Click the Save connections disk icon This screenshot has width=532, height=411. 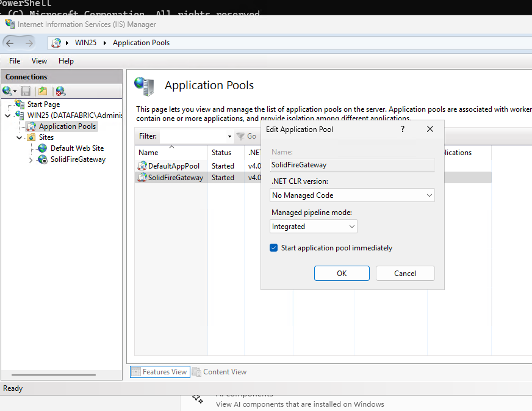26,91
